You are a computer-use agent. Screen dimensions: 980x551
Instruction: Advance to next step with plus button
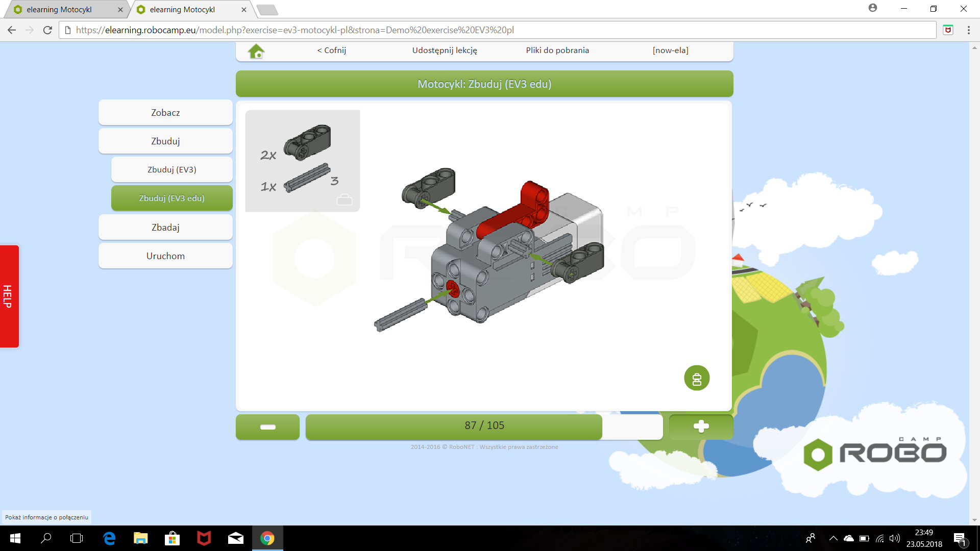[x=701, y=427]
